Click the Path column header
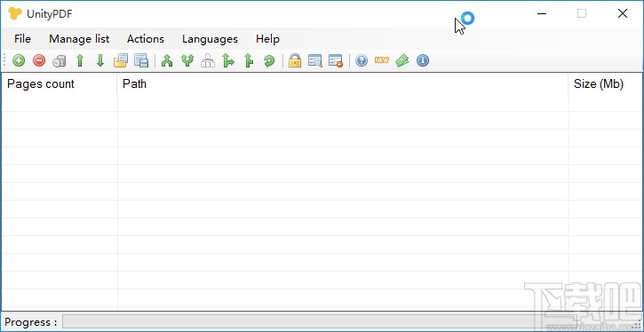This screenshot has height=332, width=644. pos(343,83)
